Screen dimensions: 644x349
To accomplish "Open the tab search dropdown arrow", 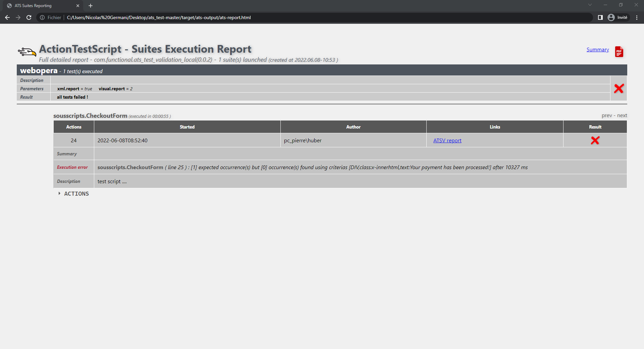I will (590, 5).
